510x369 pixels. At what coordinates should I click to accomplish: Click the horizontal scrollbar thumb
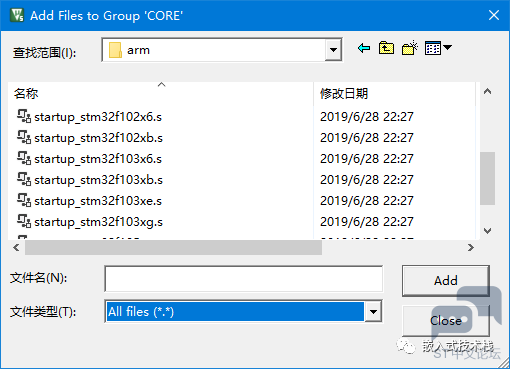click(x=173, y=248)
